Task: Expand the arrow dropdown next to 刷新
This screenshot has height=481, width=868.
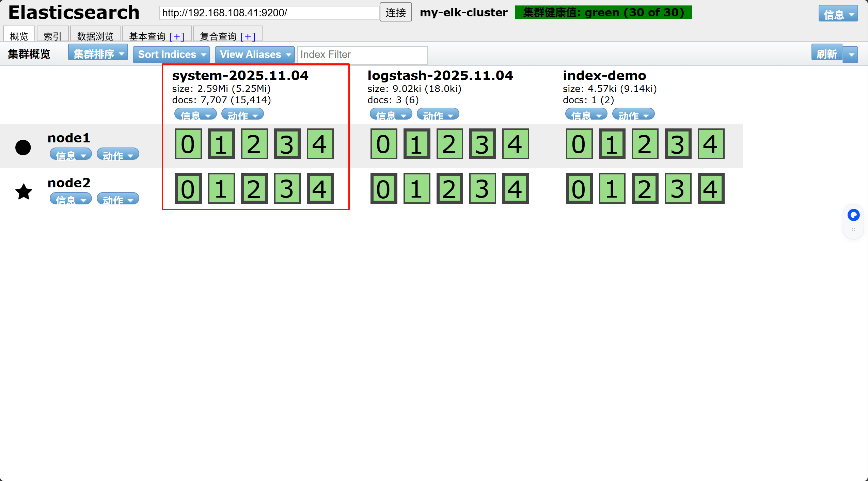Action: point(851,55)
